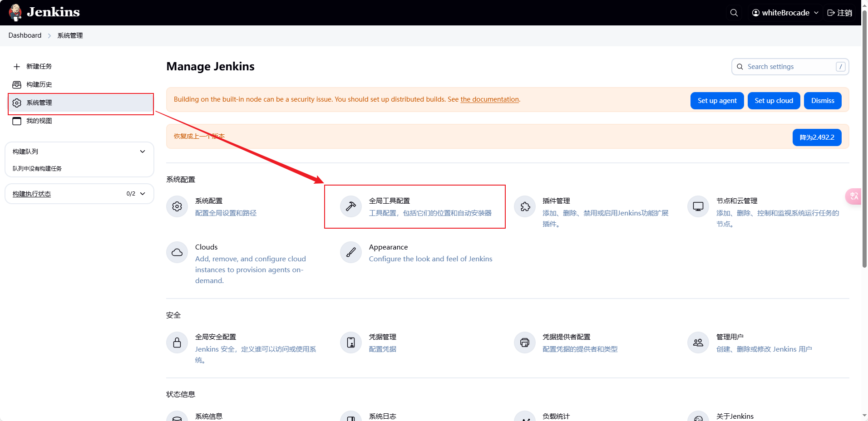Image resolution: width=868 pixels, height=421 pixels.
Task: Click the 全局安全配置 padlock icon
Action: pyautogui.click(x=177, y=343)
